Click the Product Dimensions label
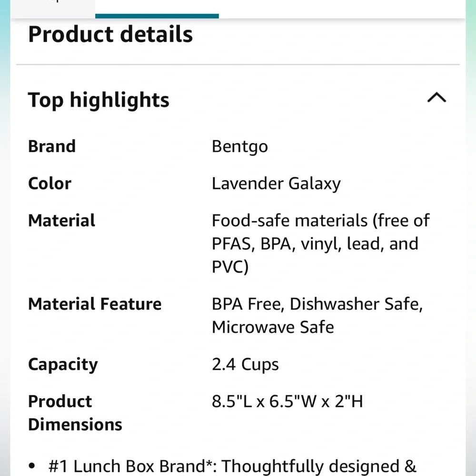 (75, 413)
